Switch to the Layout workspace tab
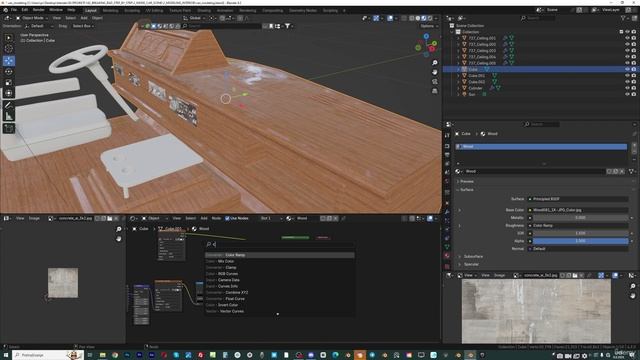This screenshot has height=360, width=640. click(91, 11)
